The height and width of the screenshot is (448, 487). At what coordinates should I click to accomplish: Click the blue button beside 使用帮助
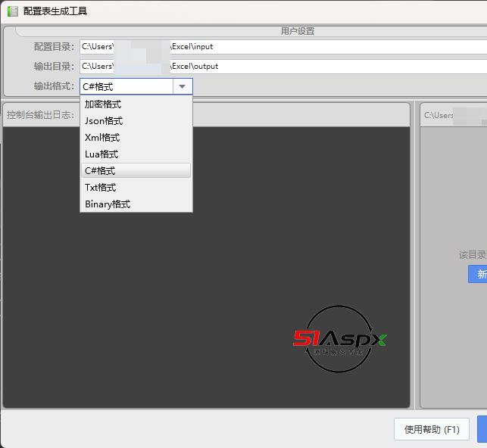coord(482,429)
